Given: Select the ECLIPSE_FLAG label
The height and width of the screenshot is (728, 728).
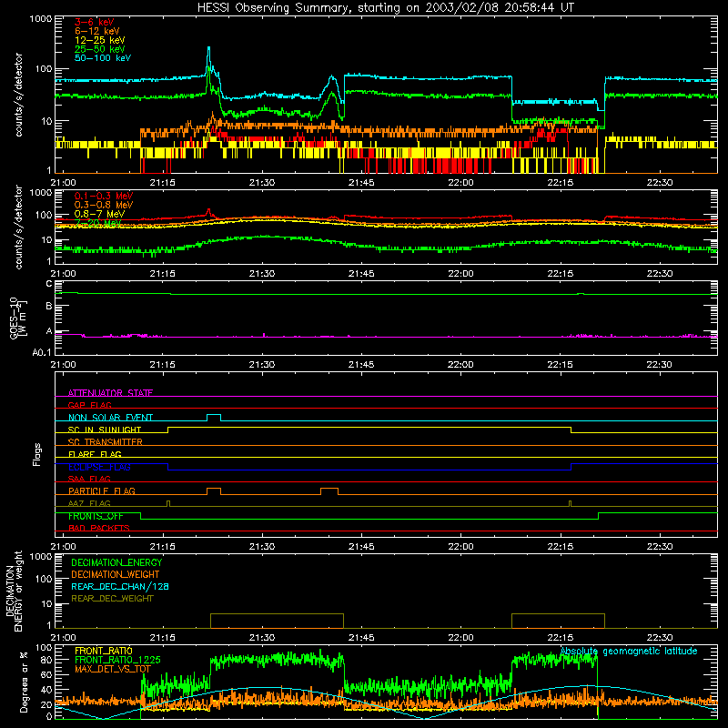Looking at the screenshot, I should (99, 467).
